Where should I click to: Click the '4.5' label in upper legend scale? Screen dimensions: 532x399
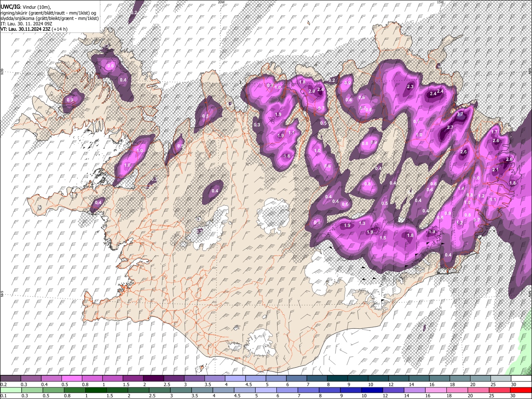(x=249, y=384)
